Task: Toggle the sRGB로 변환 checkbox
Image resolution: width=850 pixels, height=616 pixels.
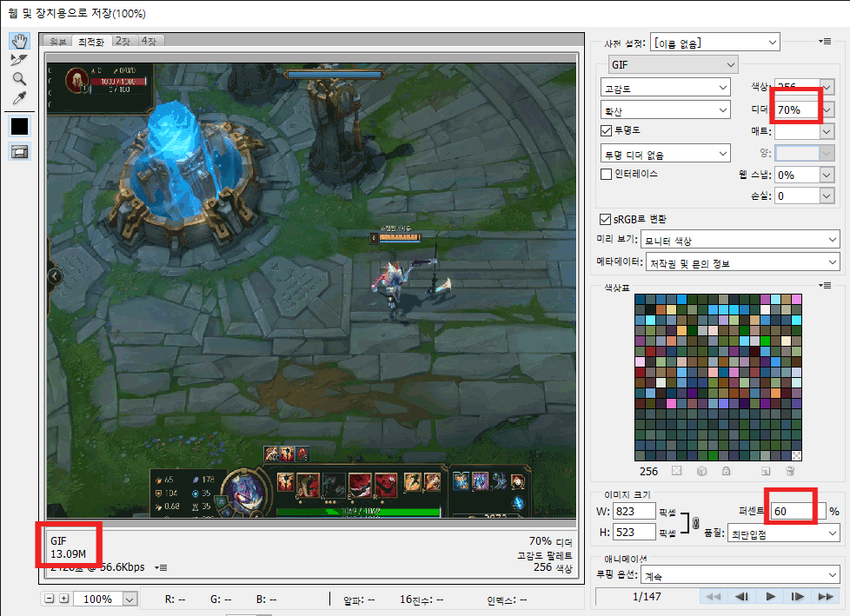Action: point(605,220)
